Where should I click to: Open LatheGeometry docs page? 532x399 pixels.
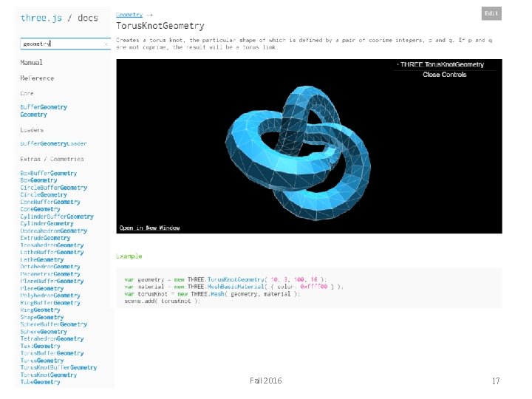(42, 260)
